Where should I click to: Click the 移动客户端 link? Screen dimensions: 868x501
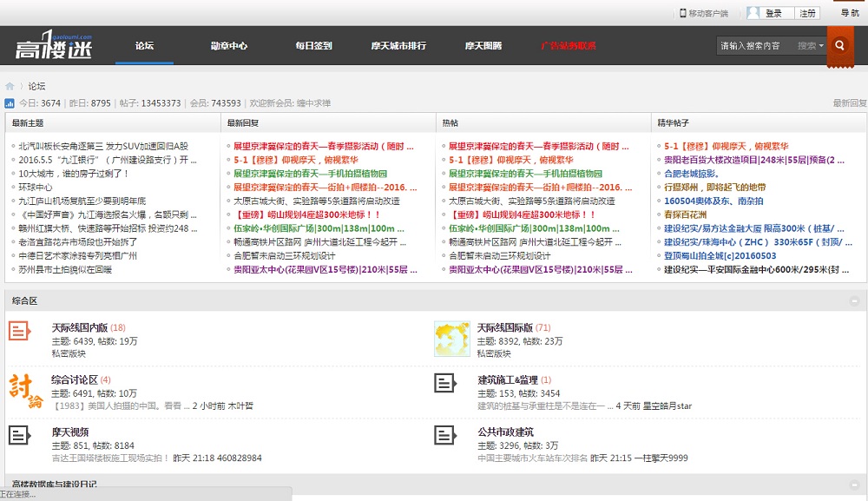[x=708, y=13]
